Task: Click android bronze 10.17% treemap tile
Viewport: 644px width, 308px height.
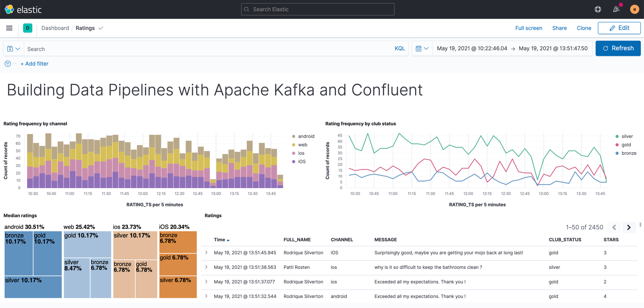Action: (19, 253)
